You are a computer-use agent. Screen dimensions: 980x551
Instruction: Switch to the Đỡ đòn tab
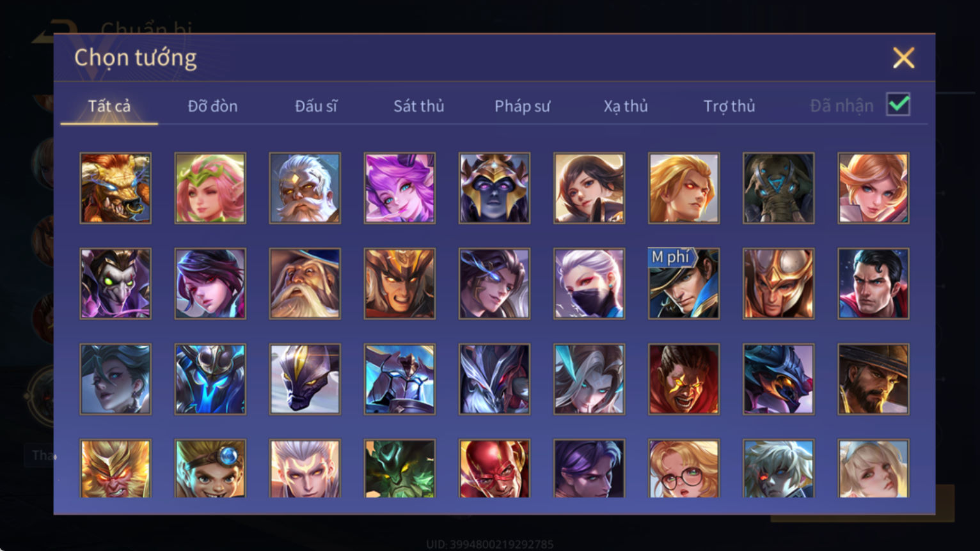coord(212,106)
